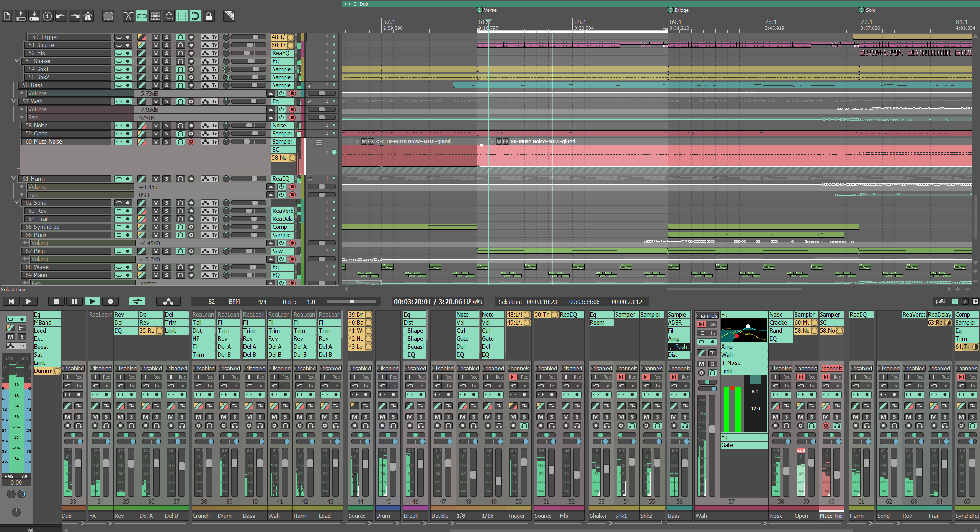Collapse the 62 Send folder
This screenshot has height=532, width=980.
[x=16, y=202]
